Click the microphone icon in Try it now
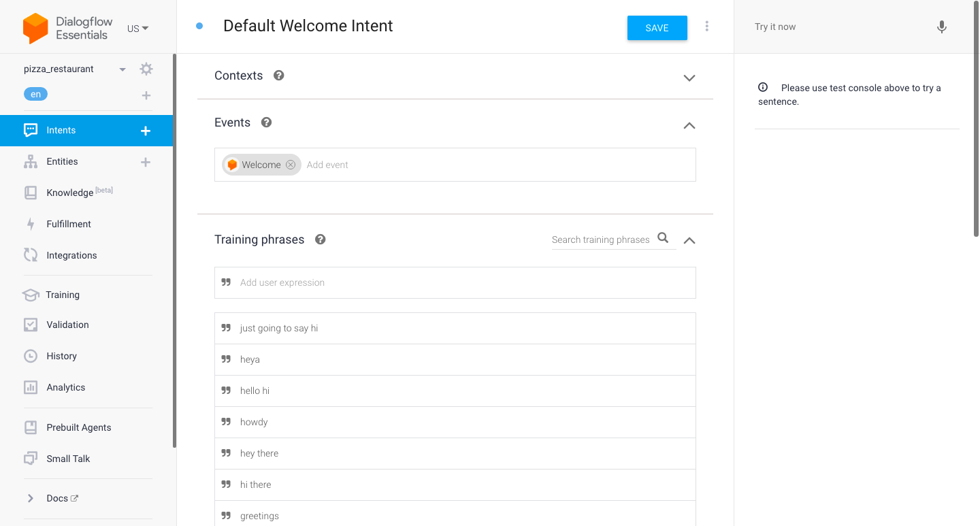This screenshot has width=980, height=526. click(942, 27)
